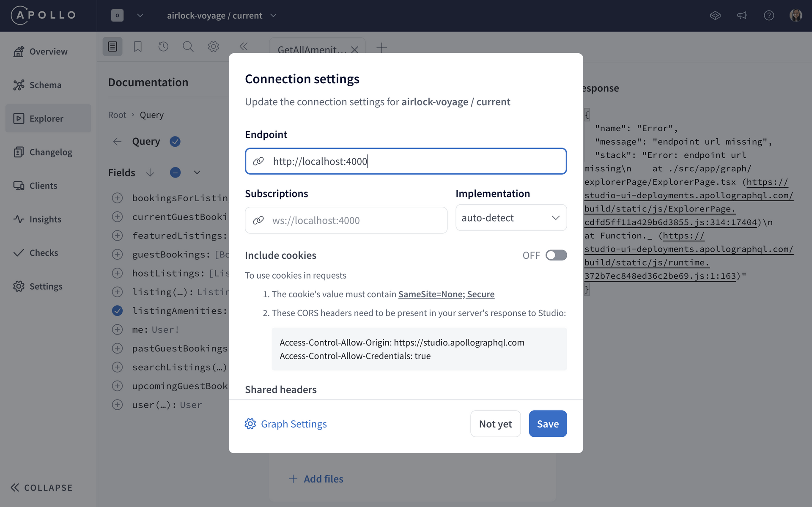
Task: Open Insights in the sidebar
Action: pyautogui.click(x=45, y=219)
